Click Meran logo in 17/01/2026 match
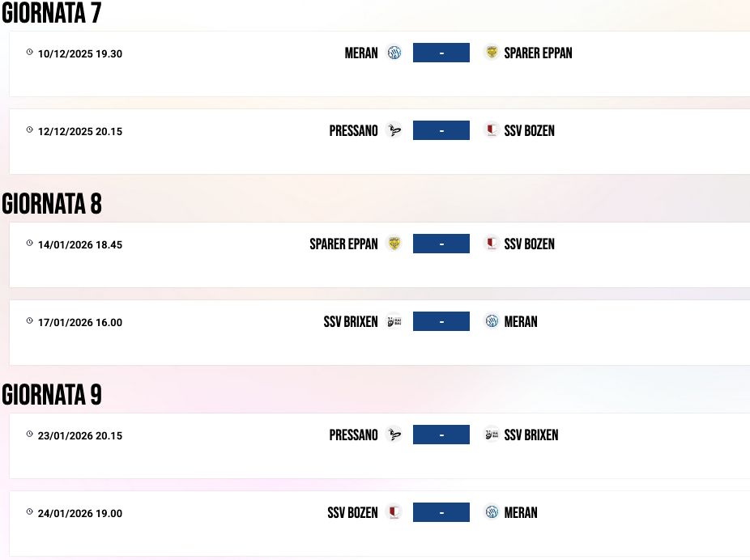750x560 pixels. (492, 321)
